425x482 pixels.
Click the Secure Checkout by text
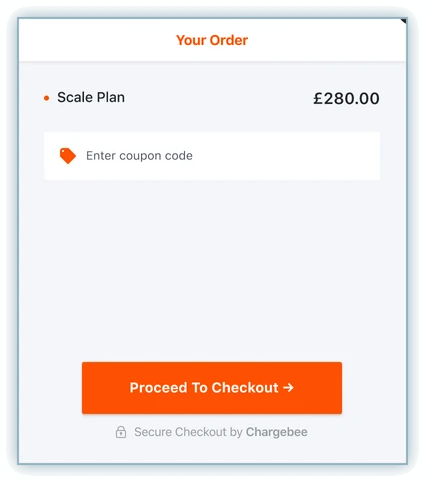tap(188, 432)
